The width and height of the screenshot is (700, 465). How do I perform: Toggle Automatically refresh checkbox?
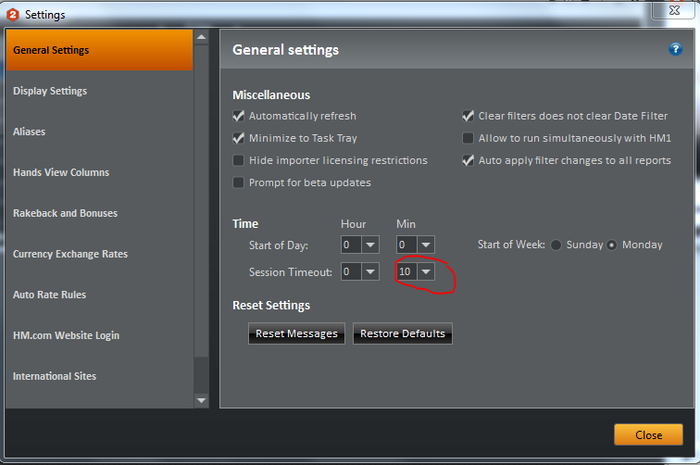(238, 116)
